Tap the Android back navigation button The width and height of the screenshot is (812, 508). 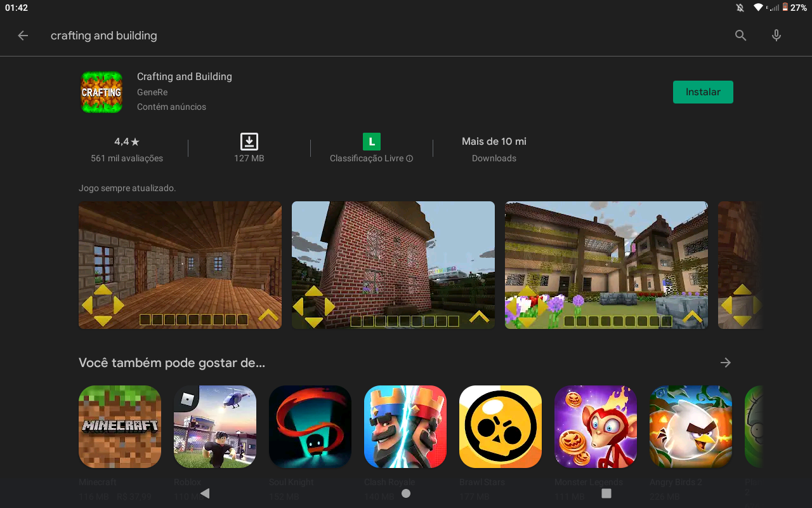[x=205, y=493]
